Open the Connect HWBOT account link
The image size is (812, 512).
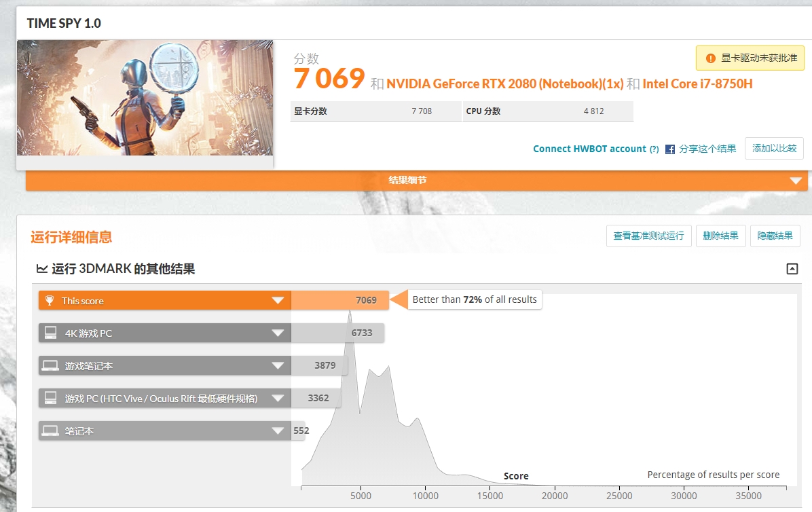[x=590, y=149]
